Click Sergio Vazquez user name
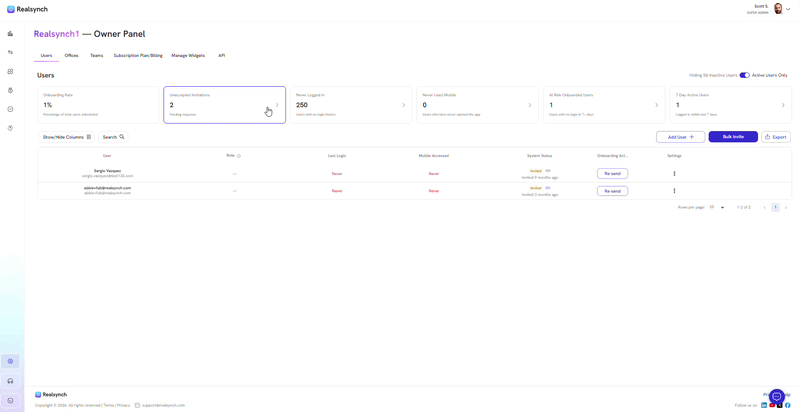Screen dimensions: 800x412 pyautogui.click(x=108, y=171)
